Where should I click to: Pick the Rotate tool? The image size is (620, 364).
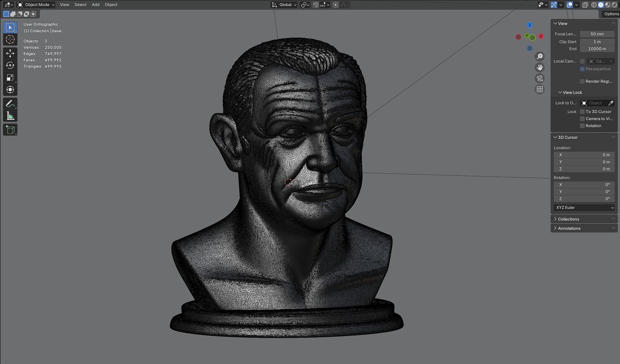(x=10, y=65)
